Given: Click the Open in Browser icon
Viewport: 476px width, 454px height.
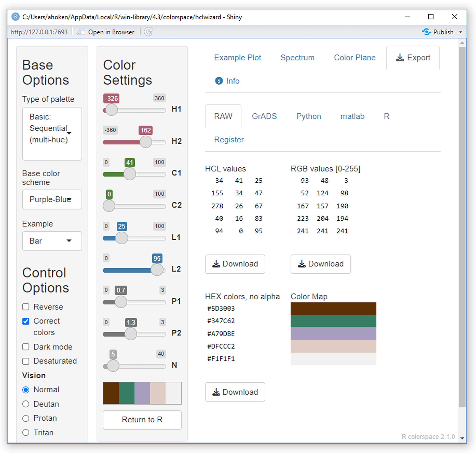Looking at the screenshot, I should click(x=81, y=32).
